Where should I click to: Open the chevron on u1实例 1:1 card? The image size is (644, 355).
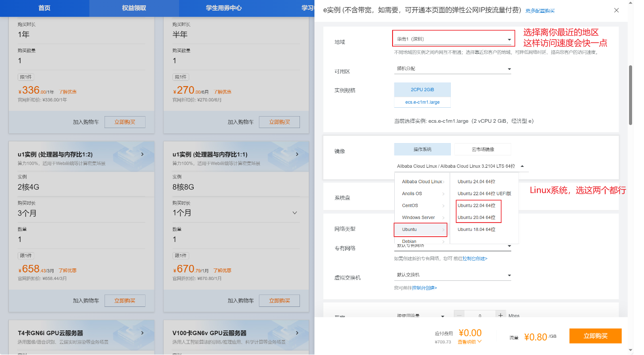[x=297, y=155]
